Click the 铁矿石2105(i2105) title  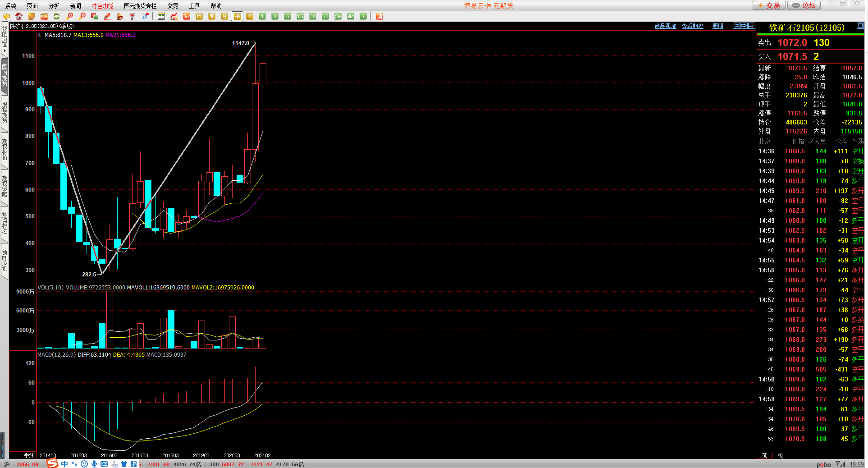(x=807, y=28)
